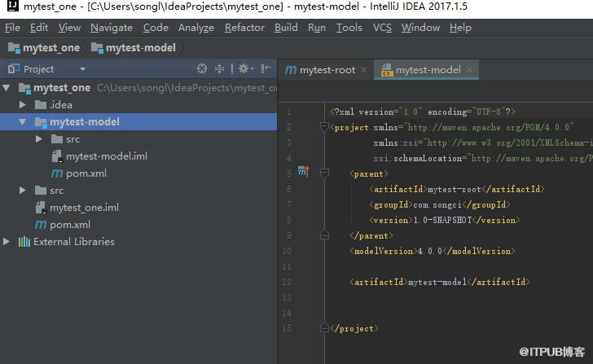593x364 pixels.
Task: Switch to the mytest-root editor tab
Action: tap(326, 70)
